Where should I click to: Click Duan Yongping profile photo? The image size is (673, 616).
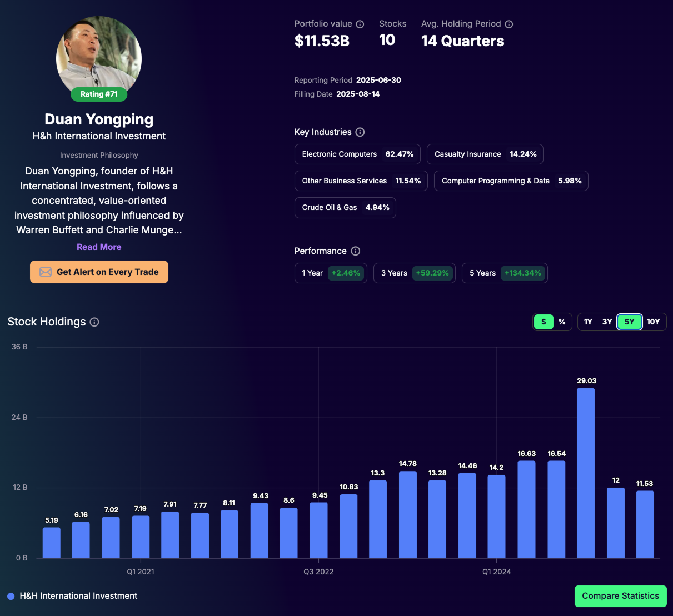click(x=99, y=56)
